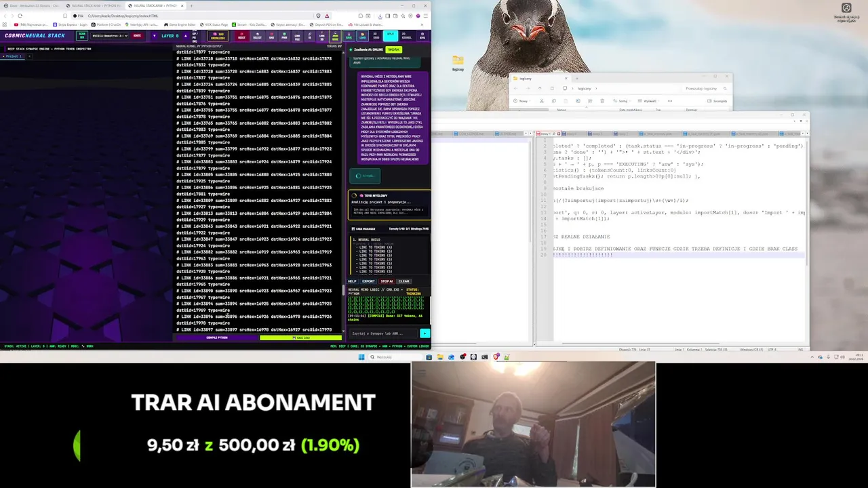The width and height of the screenshot is (868, 488).
Task: Click the Share icon in File Explorer
Action: pyautogui.click(x=590, y=101)
